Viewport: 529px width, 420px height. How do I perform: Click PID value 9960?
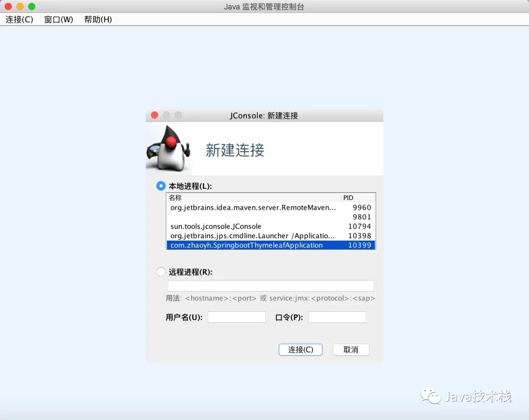point(361,207)
